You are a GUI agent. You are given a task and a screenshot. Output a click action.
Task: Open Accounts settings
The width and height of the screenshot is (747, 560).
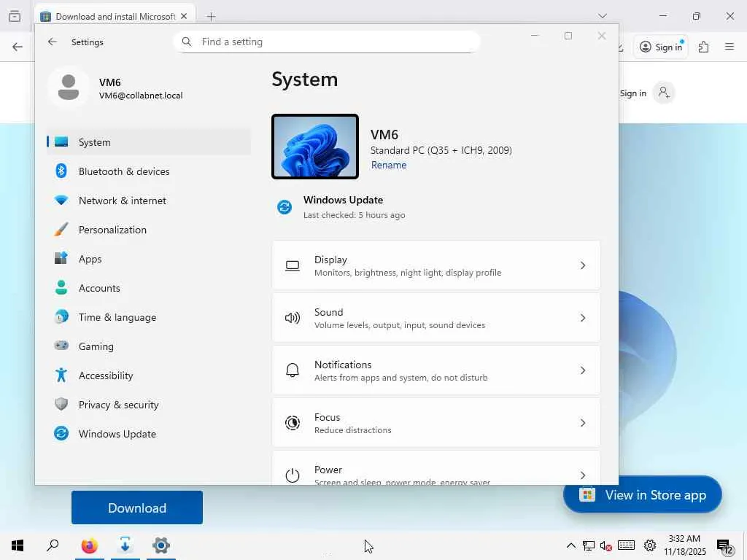[x=149, y=287]
